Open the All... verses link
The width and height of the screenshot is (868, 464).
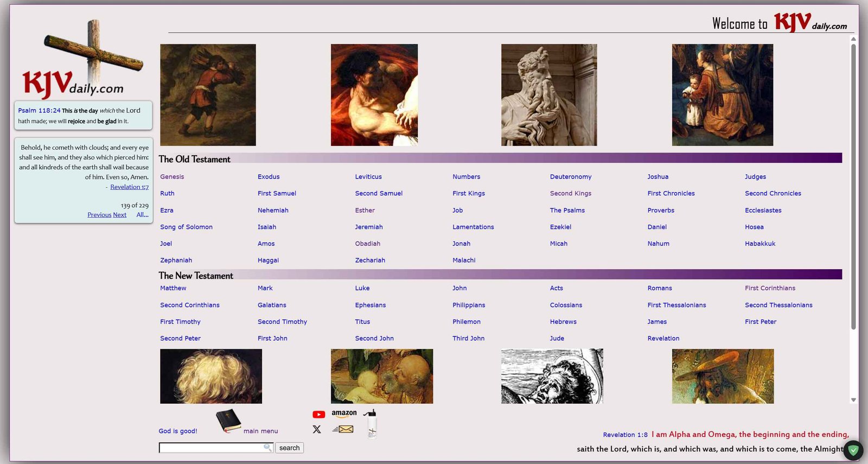click(143, 215)
